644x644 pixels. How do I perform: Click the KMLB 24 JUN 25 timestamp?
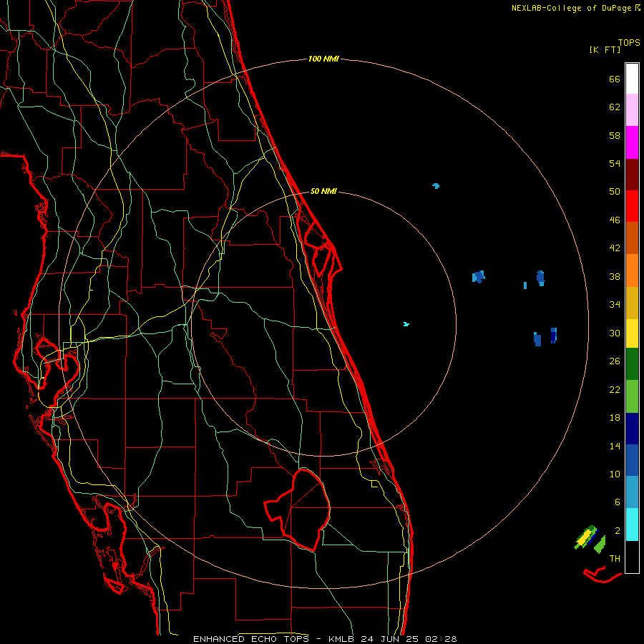(392, 639)
